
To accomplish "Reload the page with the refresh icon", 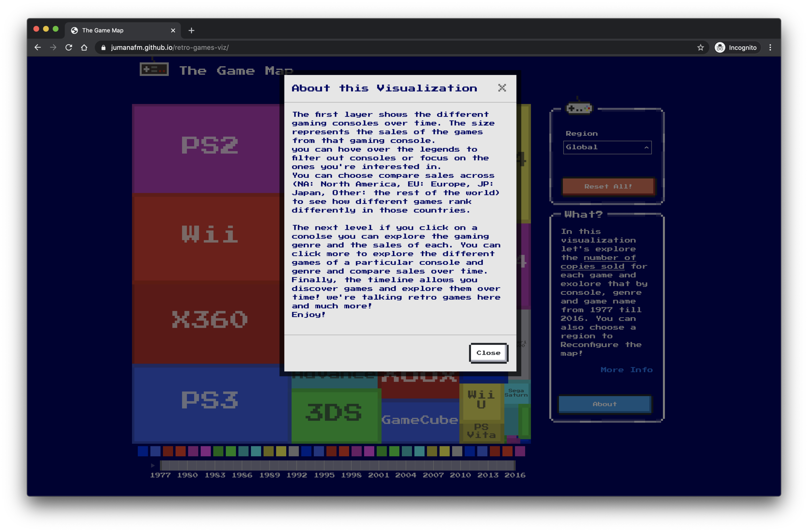I will [x=69, y=48].
